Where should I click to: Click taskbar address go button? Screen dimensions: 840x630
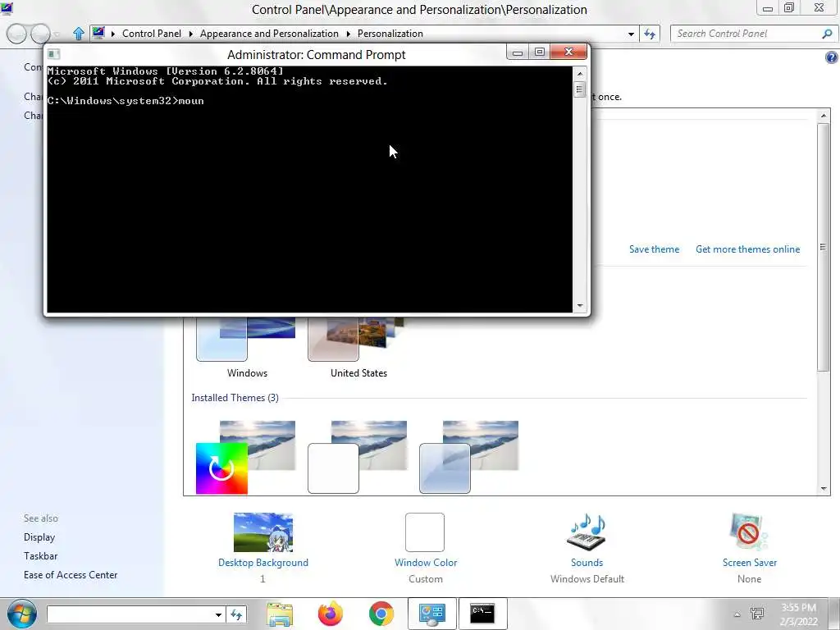[x=236, y=614]
